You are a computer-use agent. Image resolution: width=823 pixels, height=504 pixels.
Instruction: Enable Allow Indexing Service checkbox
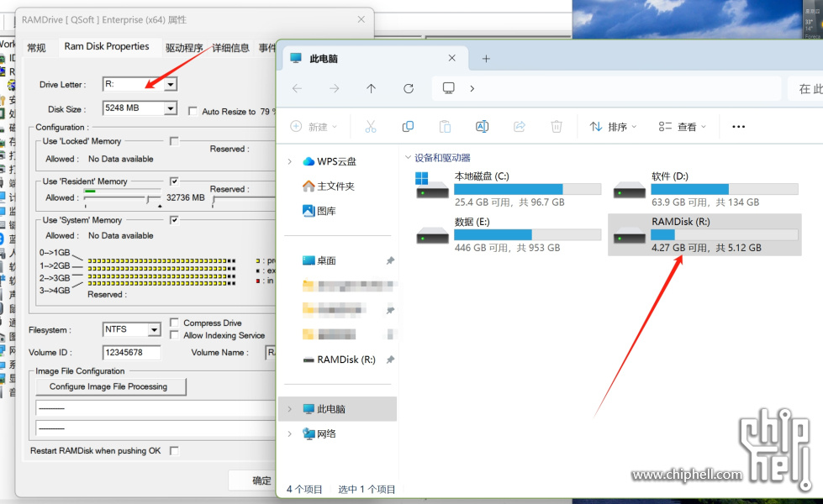coord(174,335)
